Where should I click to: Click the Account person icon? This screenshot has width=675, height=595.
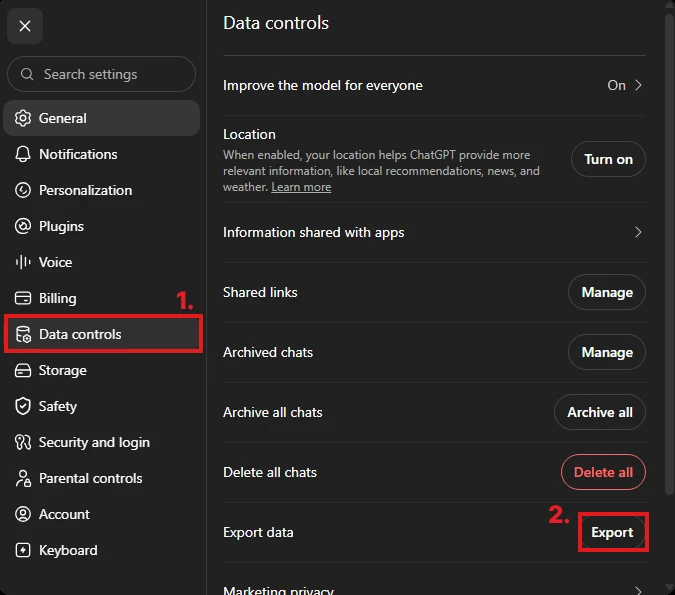(x=23, y=514)
